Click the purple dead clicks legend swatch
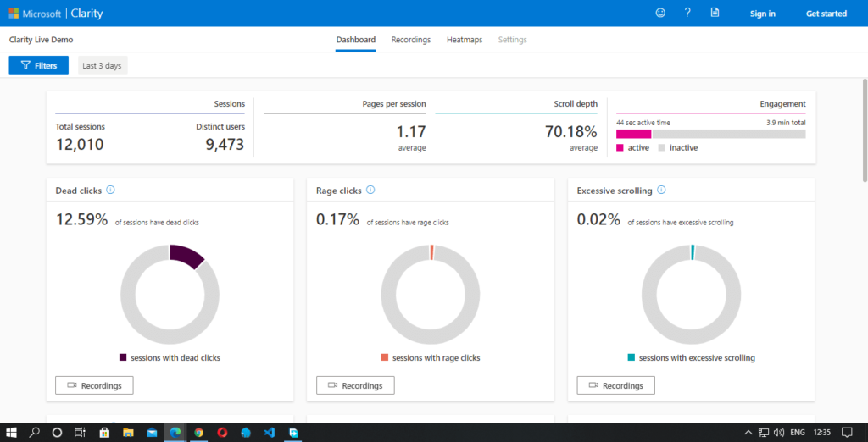Viewport: 868px width, 442px height. (x=123, y=358)
